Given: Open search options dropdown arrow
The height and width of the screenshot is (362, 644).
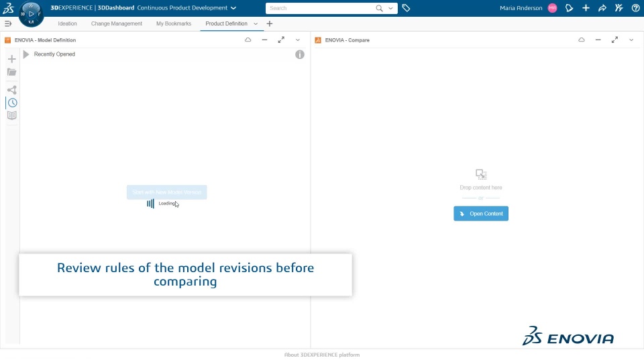Looking at the screenshot, I should point(390,8).
